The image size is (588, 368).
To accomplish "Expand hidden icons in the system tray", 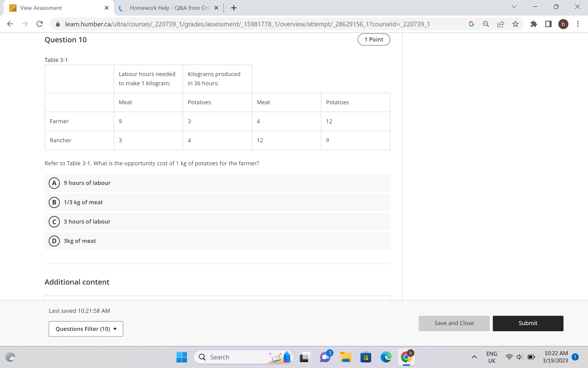I will [x=474, y=357].
